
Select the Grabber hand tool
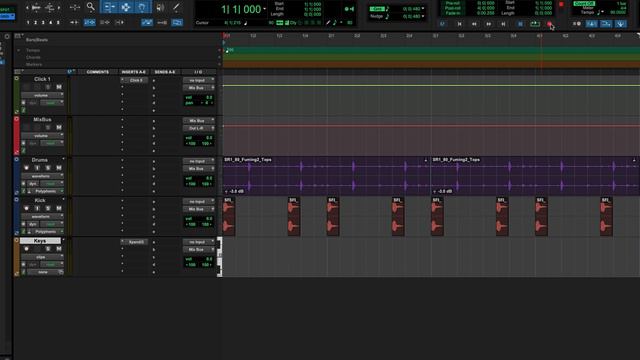point(142,7)
